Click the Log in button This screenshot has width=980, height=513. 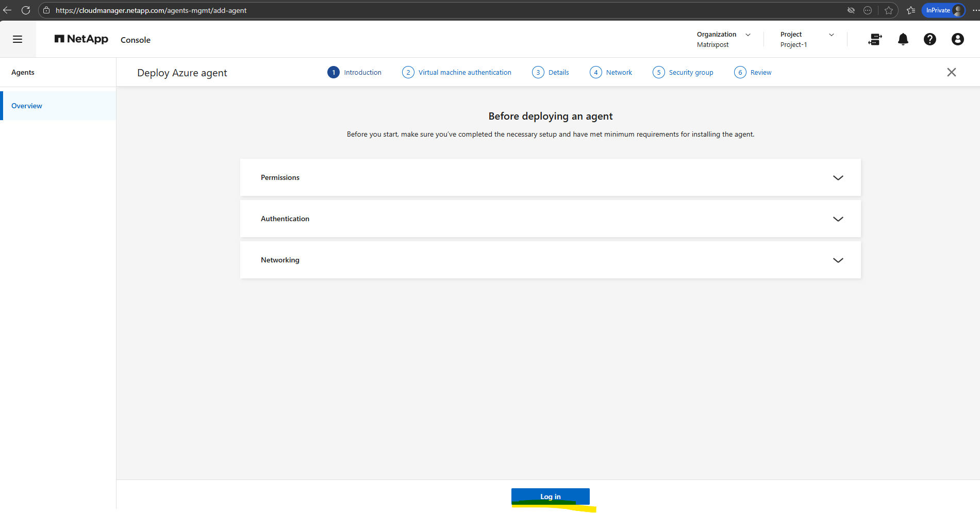(x=551, y=497)
